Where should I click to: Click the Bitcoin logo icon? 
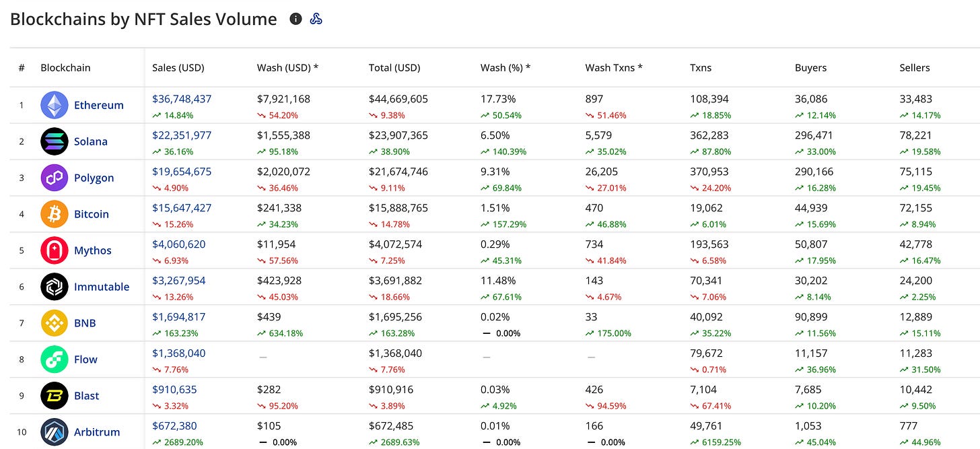[55, 214]
